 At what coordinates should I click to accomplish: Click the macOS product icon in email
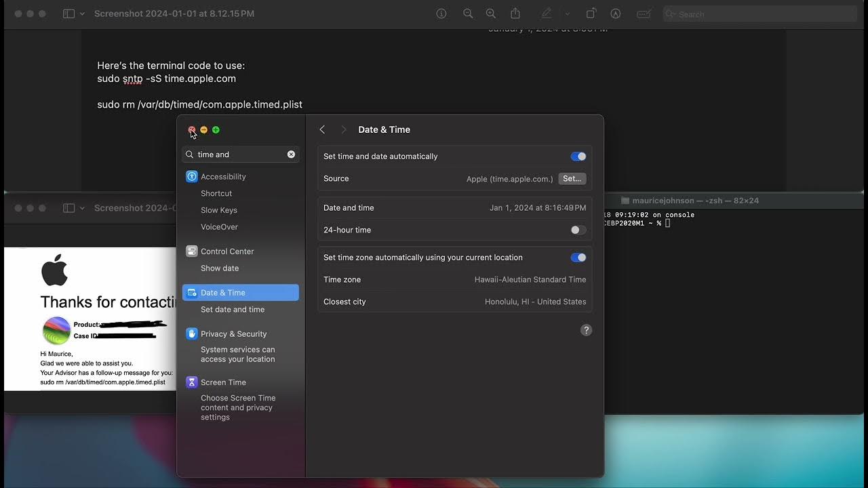(56, 330)
